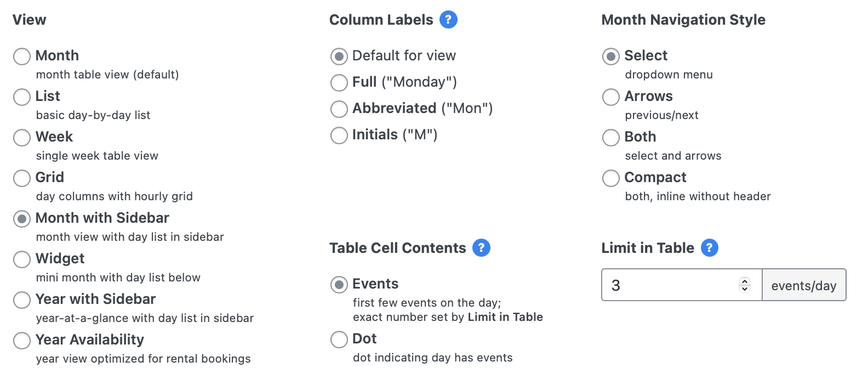Click the Limit in Table number field
The height and width of the screenshot is (384, 868).
(682, 285)
